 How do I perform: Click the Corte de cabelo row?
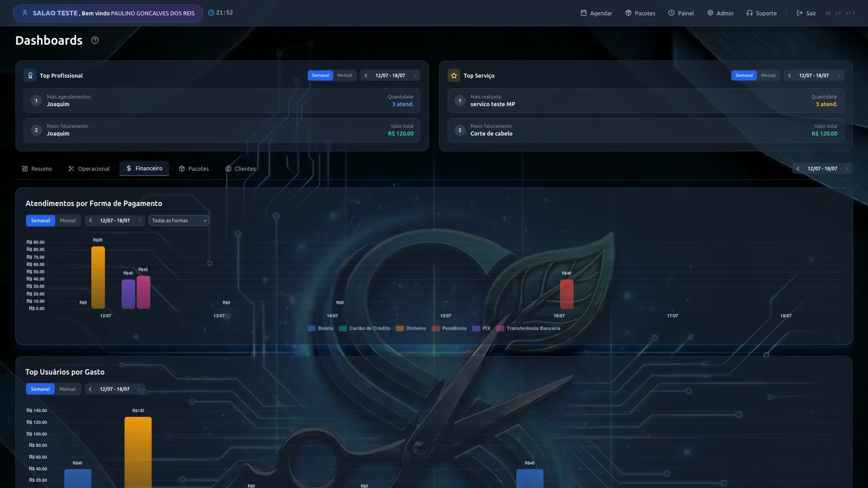pyautogui.click(x=646, y=130)
